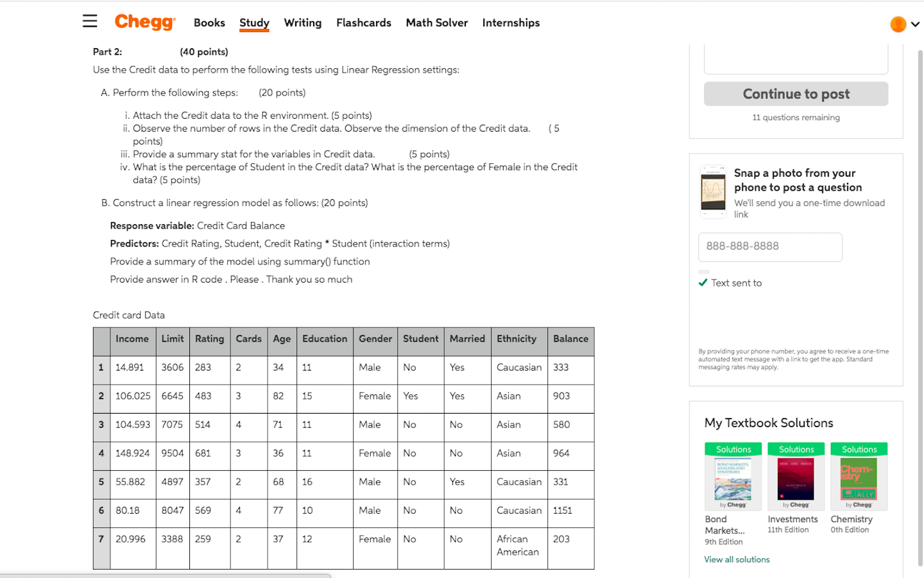The width and height of the screenshot is (924, 578).
Task: Expand the profile dropdown chevron
Action: pyautogui.click(x=915, y=24)
